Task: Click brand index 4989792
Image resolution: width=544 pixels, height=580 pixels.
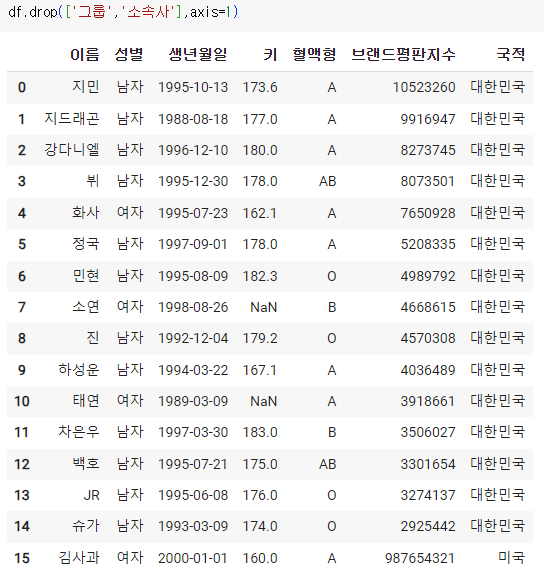Action: click(x=428, y=276)
